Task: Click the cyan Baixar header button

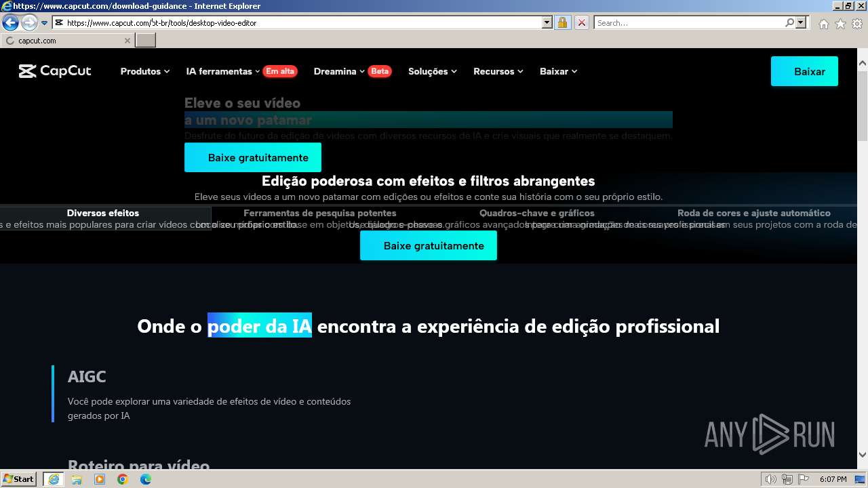Action: (804, 71)
